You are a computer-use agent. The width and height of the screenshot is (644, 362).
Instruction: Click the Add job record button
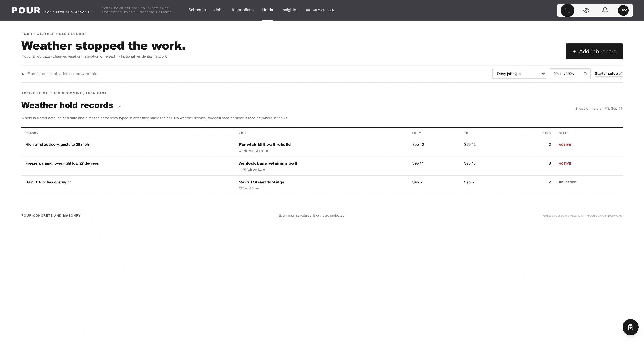(x=594, y=51)
